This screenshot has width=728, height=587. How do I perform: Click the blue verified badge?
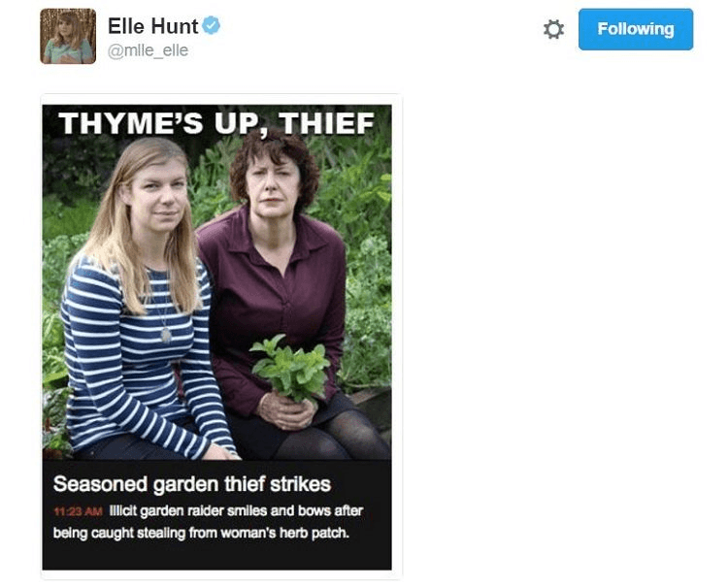(212, 25)
